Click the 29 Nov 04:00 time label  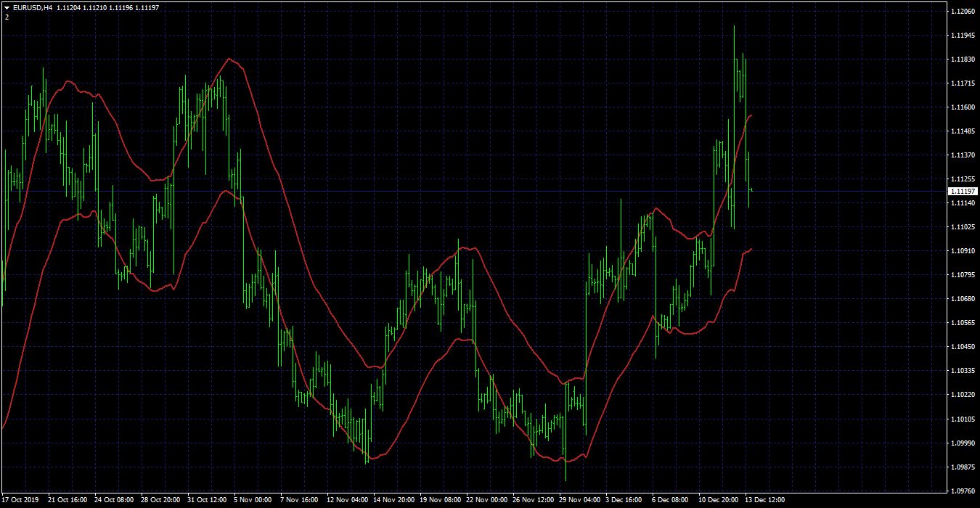click(579, 500)
